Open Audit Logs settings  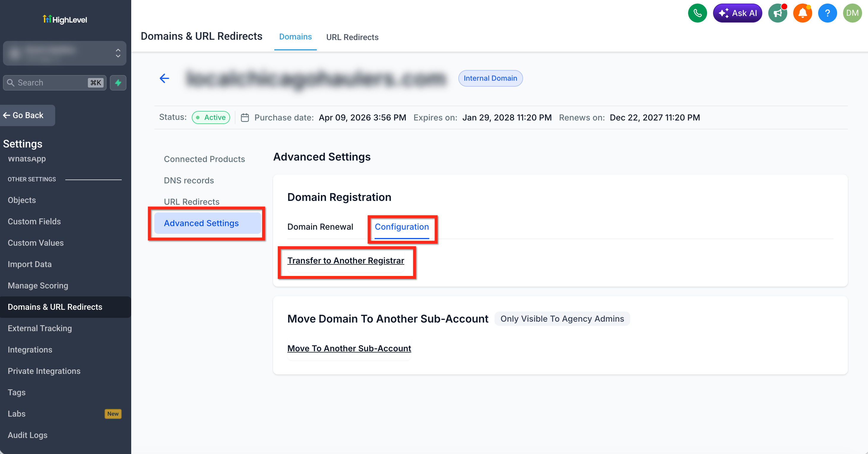coord(27,435)
